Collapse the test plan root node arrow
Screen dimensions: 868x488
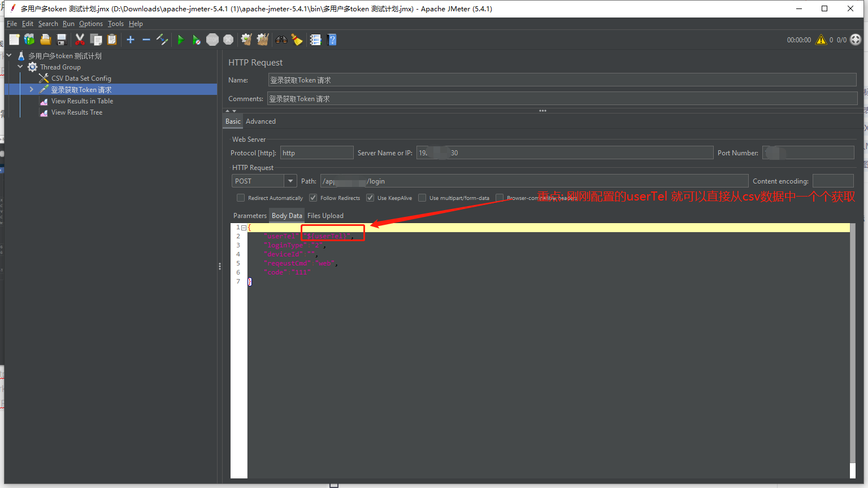pyautogui.click(x=9, y=55)
